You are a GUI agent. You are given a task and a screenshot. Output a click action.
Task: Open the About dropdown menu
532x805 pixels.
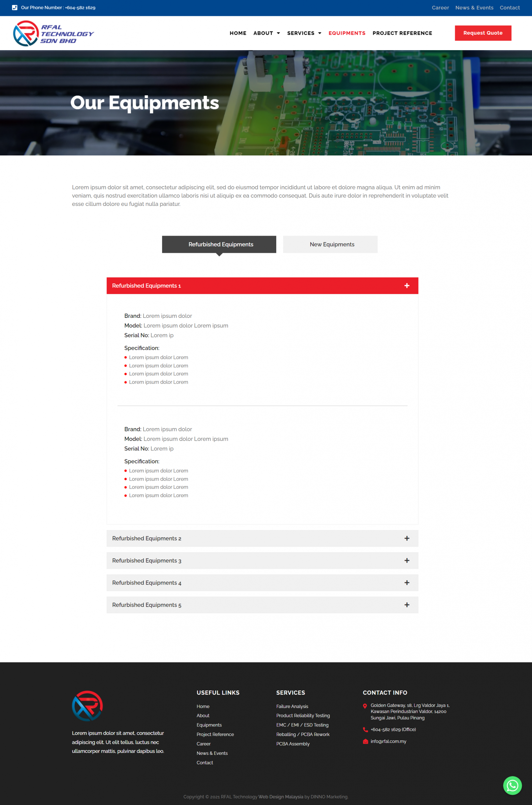[x=266, y=33]
